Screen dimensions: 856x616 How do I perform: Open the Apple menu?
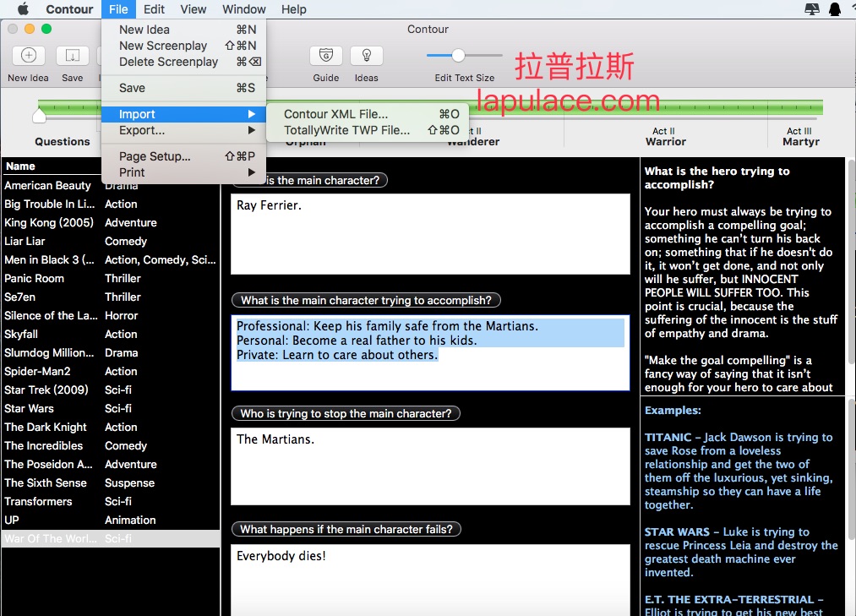(23, 9)
